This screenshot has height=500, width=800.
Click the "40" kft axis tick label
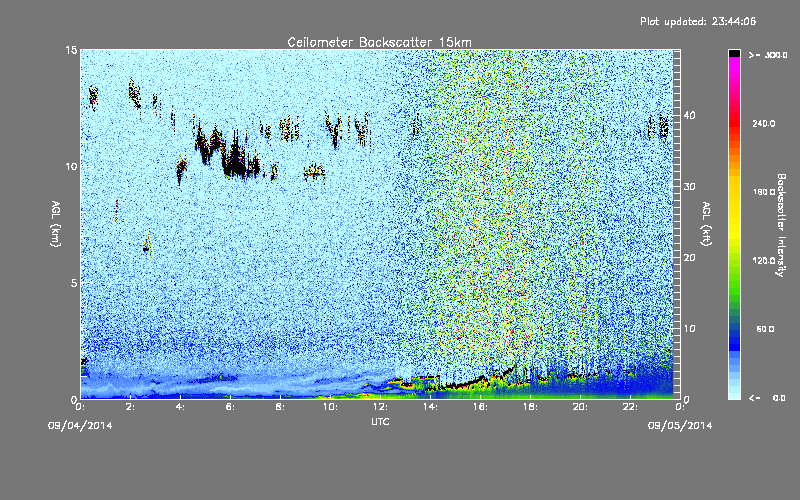point(689,115)
